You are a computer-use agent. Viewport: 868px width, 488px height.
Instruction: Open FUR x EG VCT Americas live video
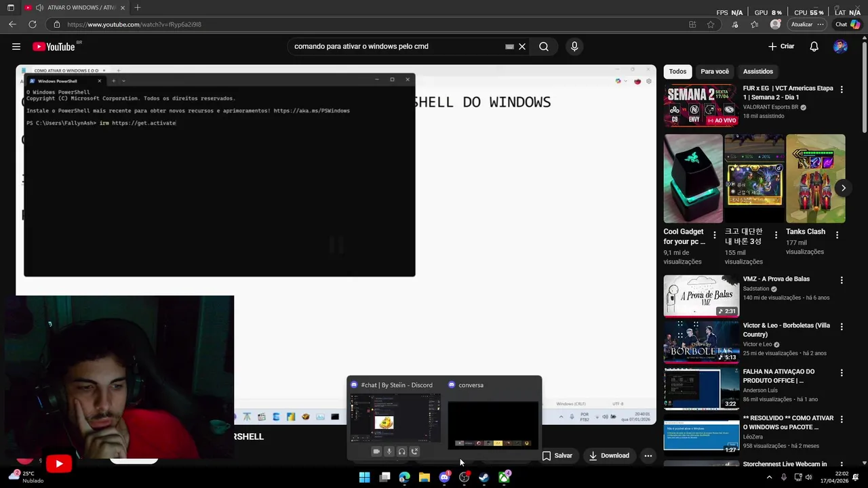pyautogui.click(x=701, y=105)
